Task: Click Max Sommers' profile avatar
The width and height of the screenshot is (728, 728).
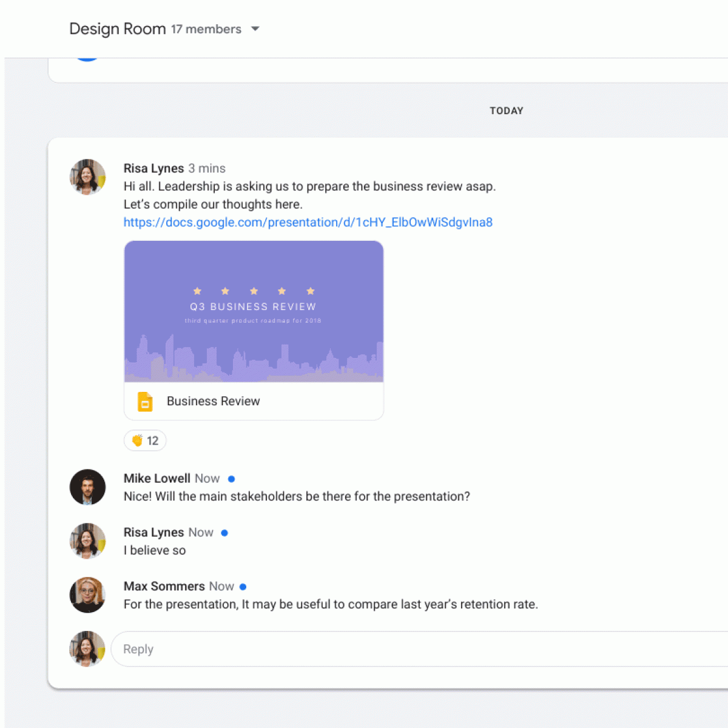Action: tap(87, 595)
